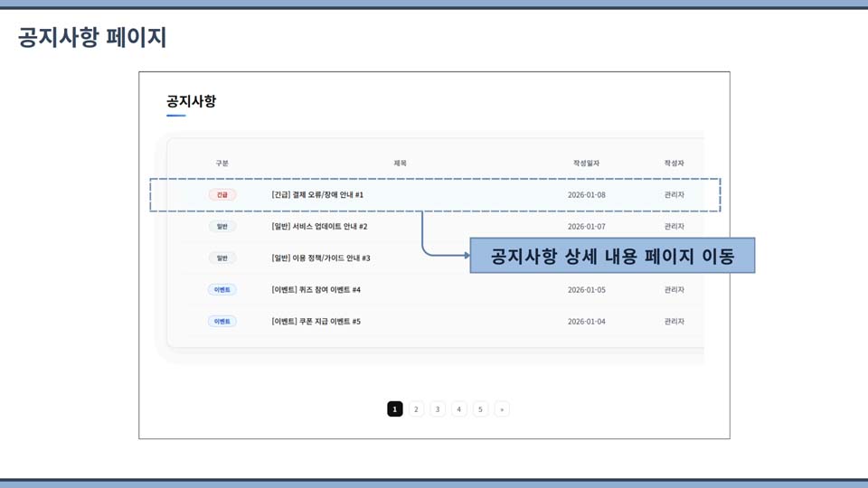Click the 제목 column header
Viewport: 868px width, 488px height.
[400, 164]
